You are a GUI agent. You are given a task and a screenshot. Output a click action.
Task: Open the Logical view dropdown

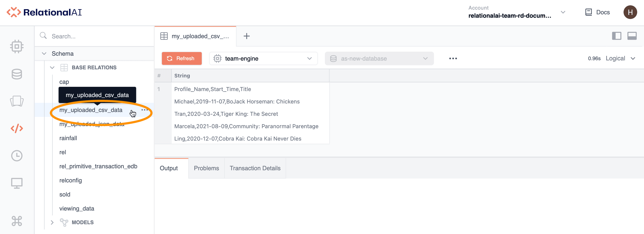click(x=620, y=59)
